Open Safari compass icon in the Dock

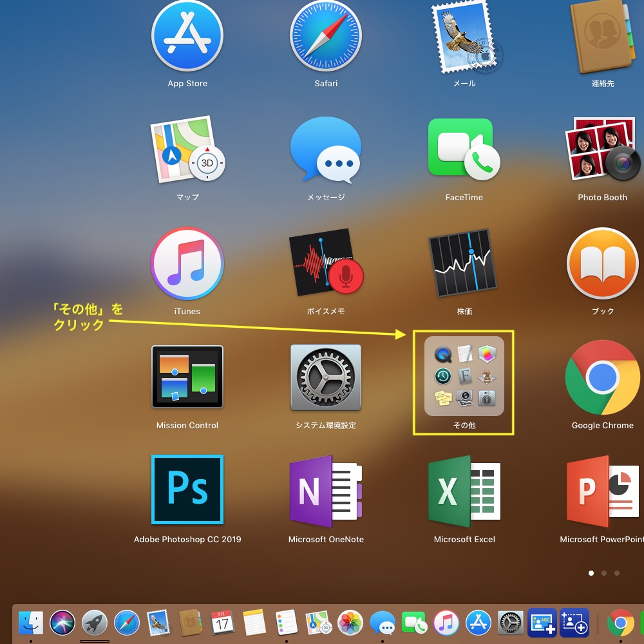pyautogui.click(x=126, y=623)
